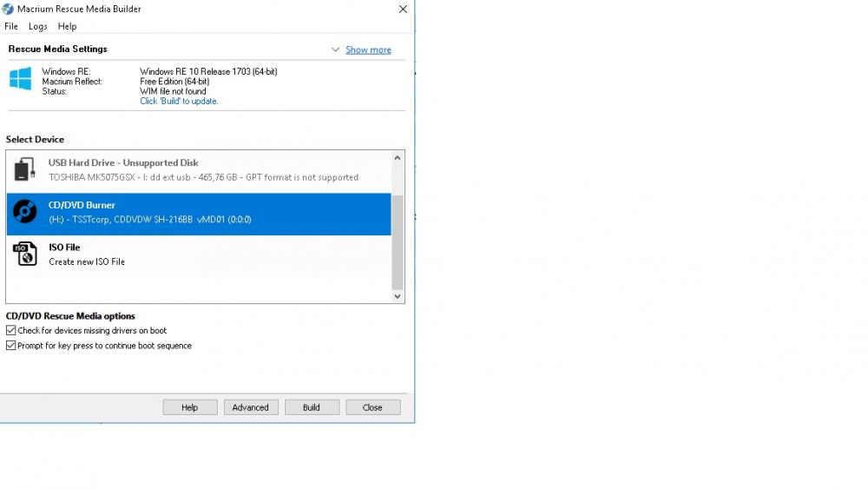Screen dimensions: 868x489
Task: Click the USB Hard Drive device icon
Action: 24,169
